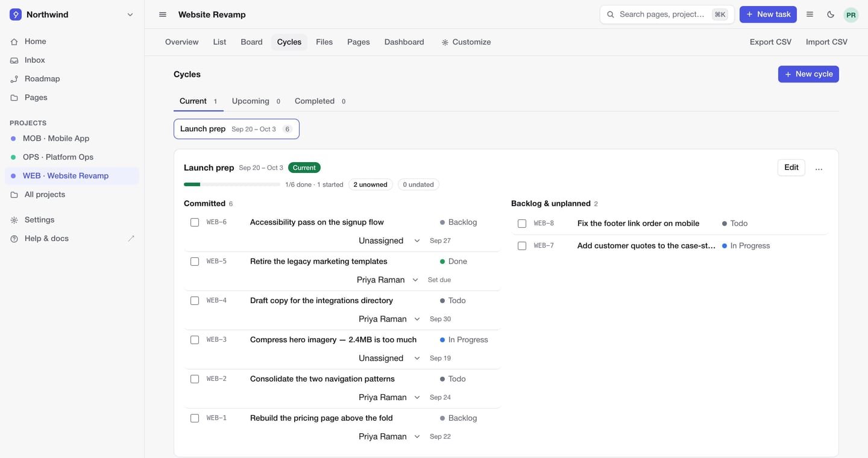868x458 pixels.
Task: Open assignee dropdown for WEB-5 Priya Raman
Action: pos(388,280)
